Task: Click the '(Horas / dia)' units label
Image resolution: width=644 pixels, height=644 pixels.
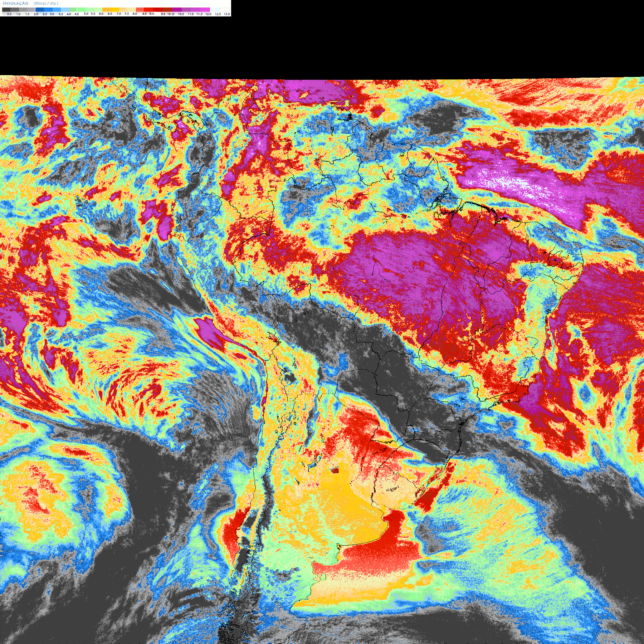Action: (x=46, y=3)
